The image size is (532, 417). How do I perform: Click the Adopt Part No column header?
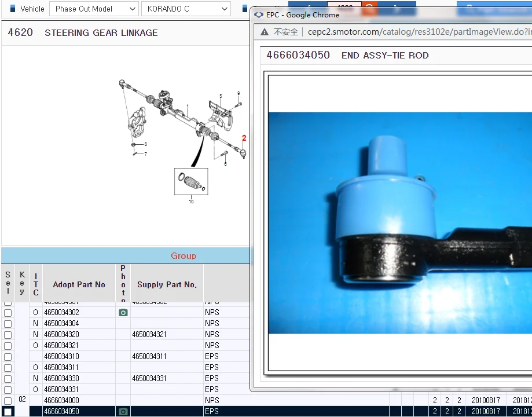pyautogui.click(x=79, y=284)
